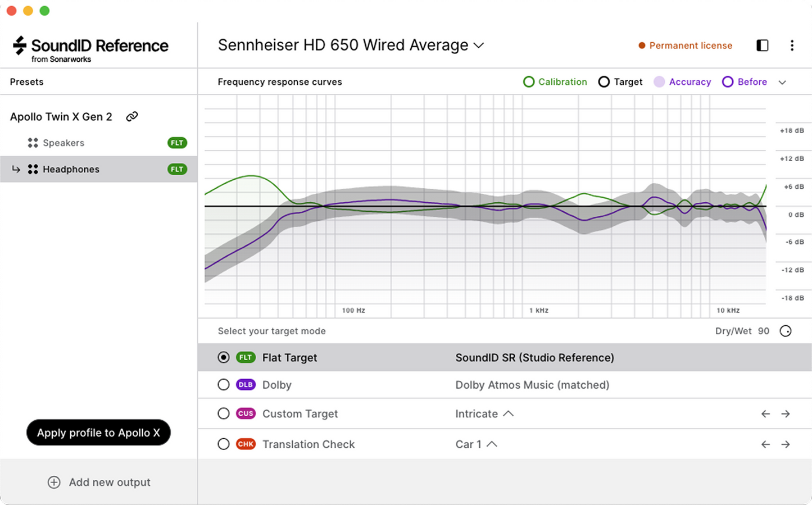This screenshot has width=812, height=505.
Task: Expand the curve legend options chevron
Action: pos(782,83)
